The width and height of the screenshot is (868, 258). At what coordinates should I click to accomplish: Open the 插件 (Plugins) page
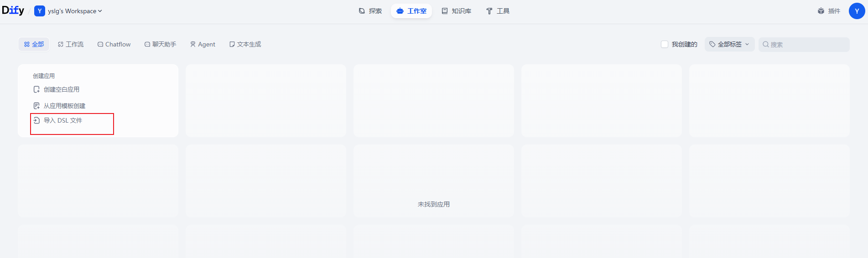[x=829, y=11]
